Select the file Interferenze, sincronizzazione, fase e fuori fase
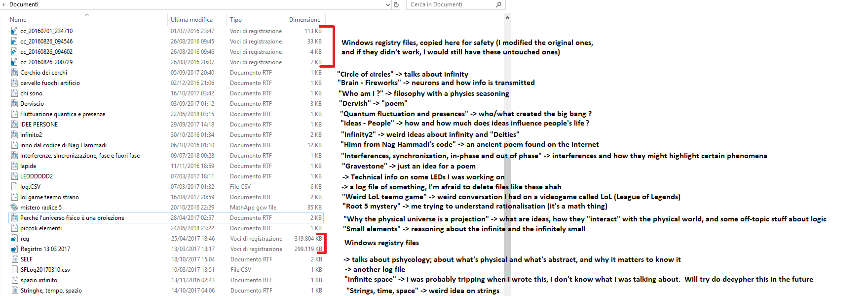 pyautogui.click(x=80, y=155)
